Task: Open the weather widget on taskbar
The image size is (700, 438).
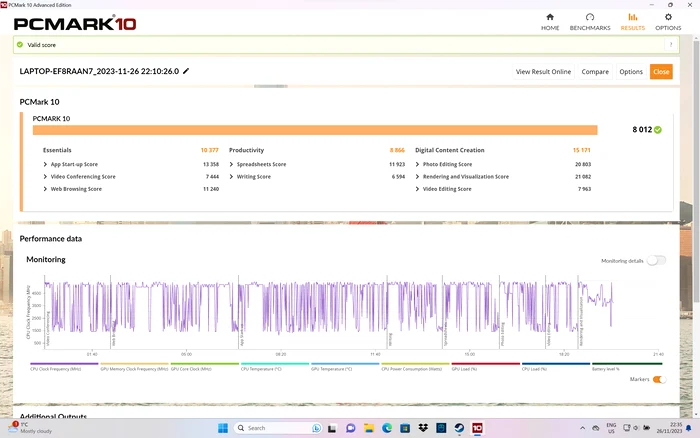Action: 30,428
